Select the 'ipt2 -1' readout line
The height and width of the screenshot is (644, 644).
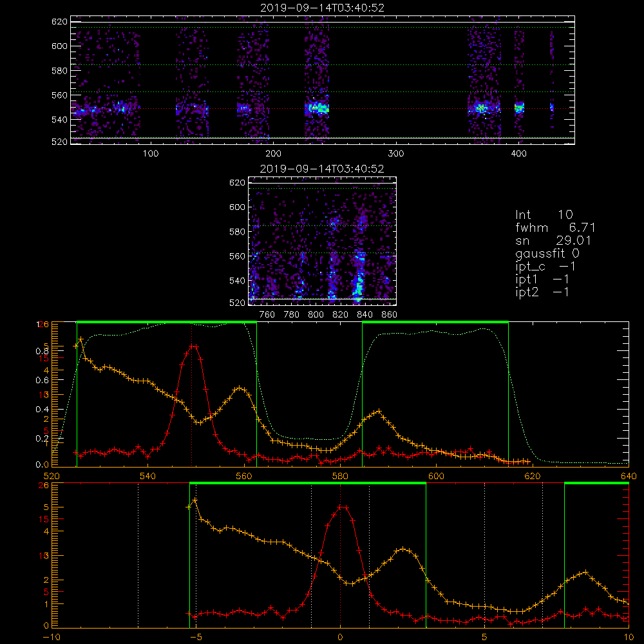click(x=542, y=292)
